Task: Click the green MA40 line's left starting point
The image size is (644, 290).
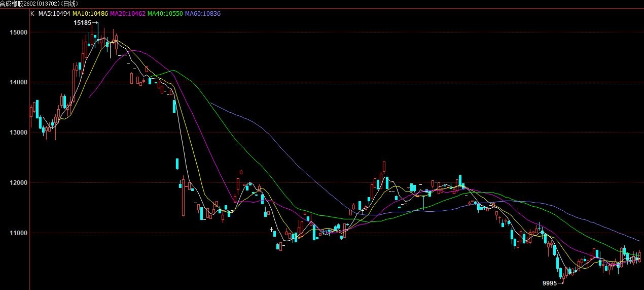Action: click(x=149, y=77)
